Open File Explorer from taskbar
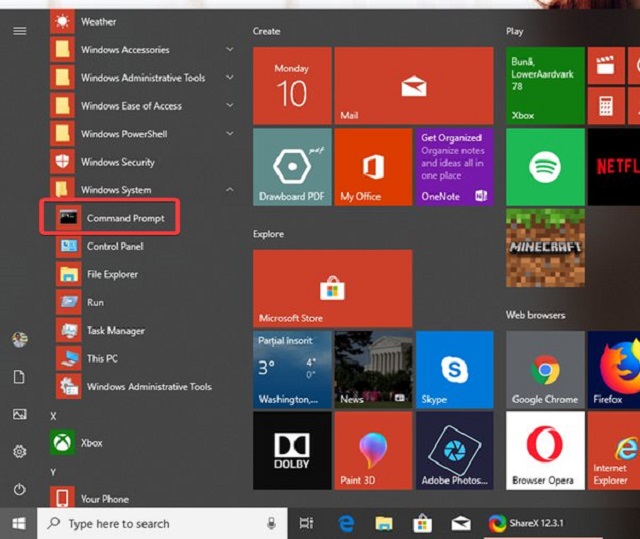640x539 pixels. [x=384, y=523]
